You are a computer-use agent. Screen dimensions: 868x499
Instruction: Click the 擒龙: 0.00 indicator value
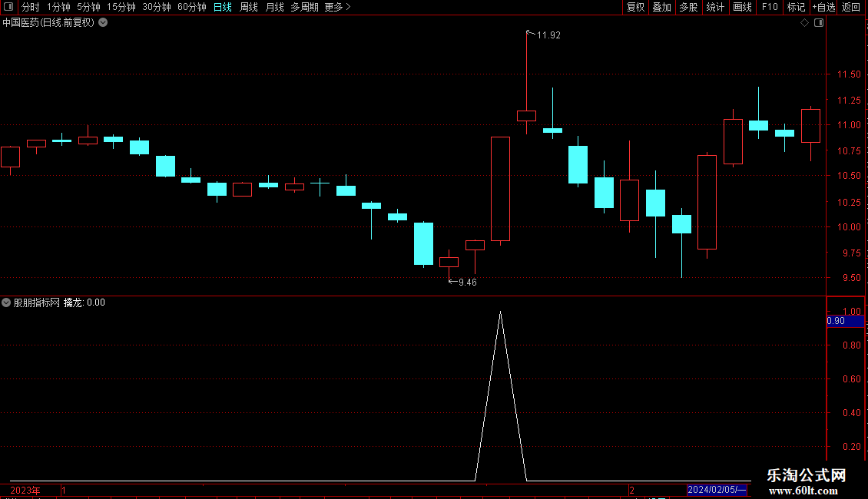click(x=84, y=302)
